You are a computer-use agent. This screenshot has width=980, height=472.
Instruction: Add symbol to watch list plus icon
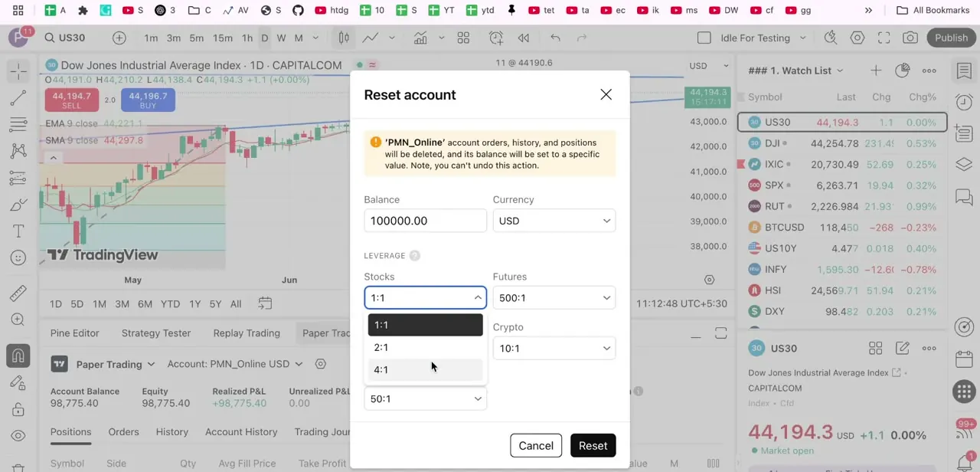(875, 70)
